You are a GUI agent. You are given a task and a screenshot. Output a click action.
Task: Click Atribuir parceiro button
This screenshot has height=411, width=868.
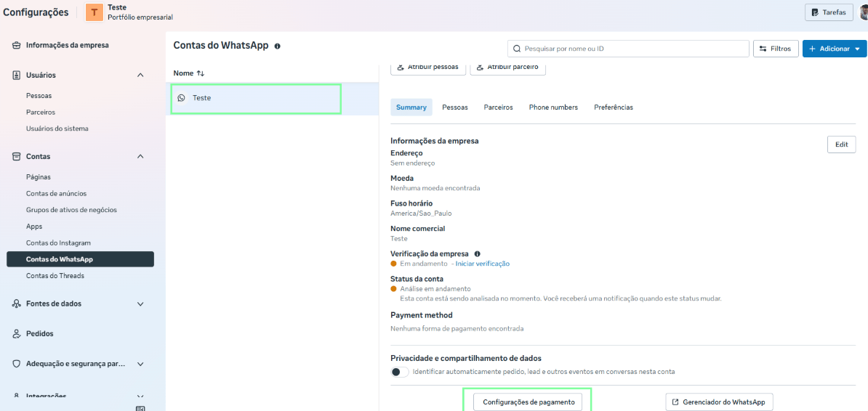507,67
